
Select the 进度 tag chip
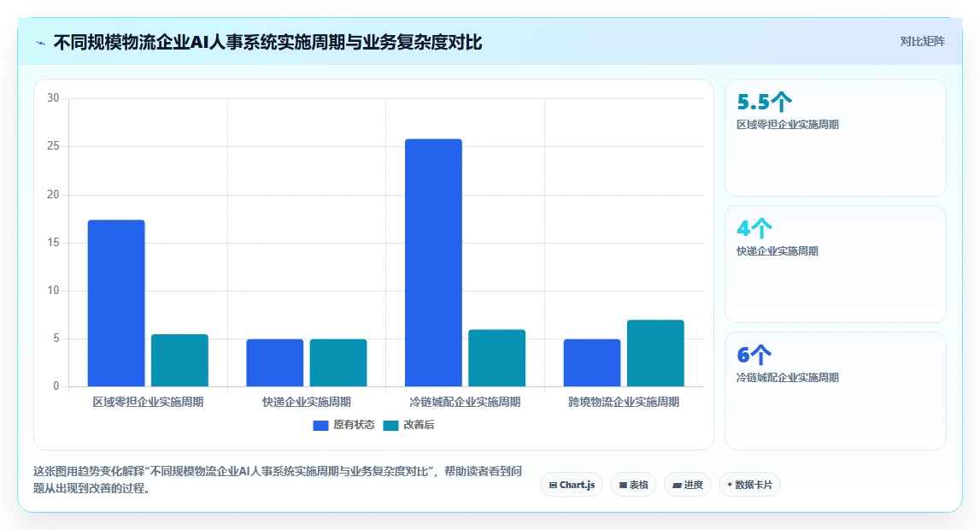pos(688,485)
